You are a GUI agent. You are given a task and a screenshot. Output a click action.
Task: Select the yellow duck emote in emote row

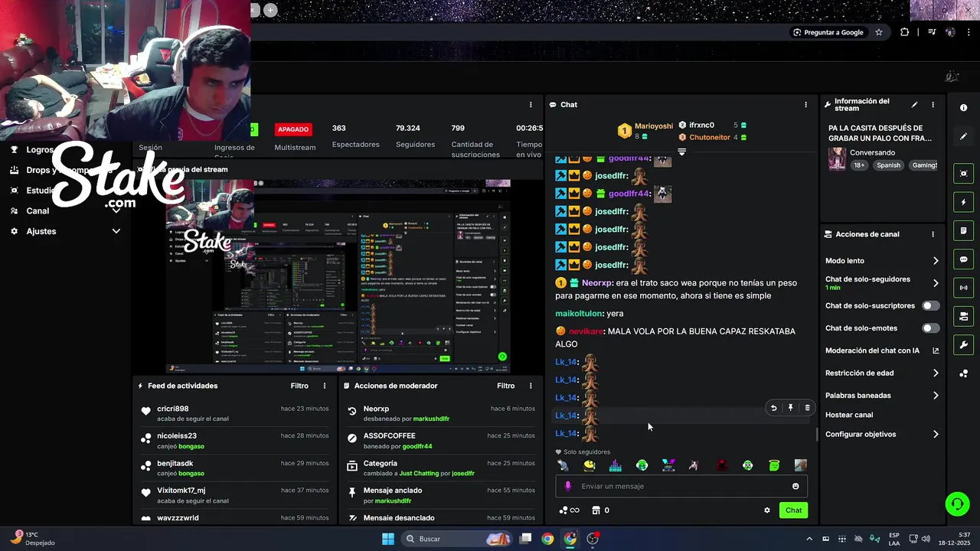point(589,465)
